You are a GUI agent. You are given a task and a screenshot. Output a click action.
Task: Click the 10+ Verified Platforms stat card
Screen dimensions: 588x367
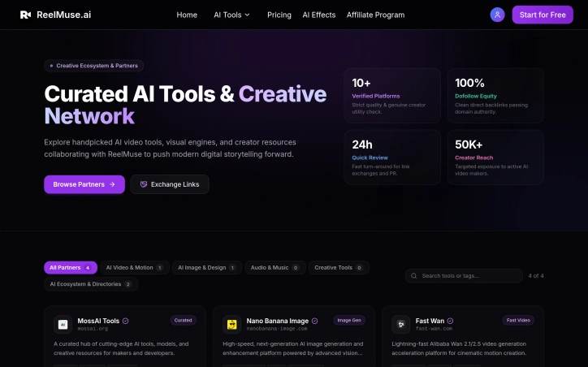pos(392,96)
